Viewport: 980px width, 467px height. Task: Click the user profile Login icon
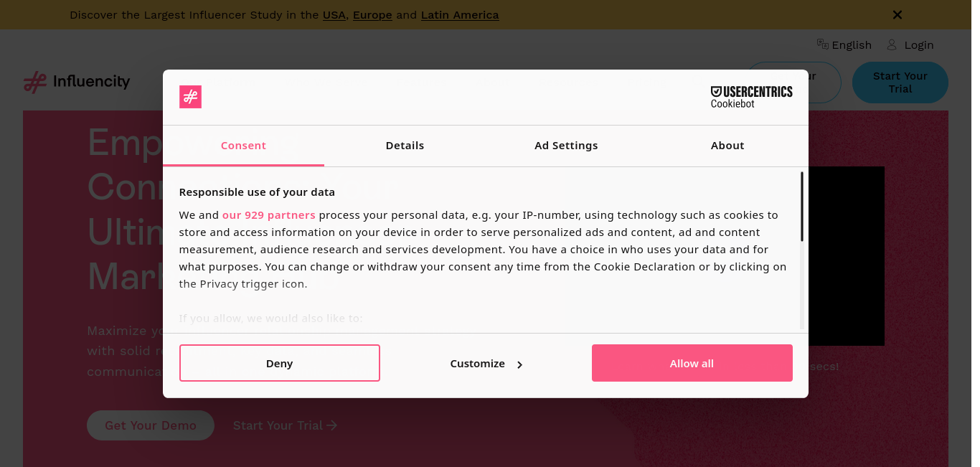[x=892, y=44]
